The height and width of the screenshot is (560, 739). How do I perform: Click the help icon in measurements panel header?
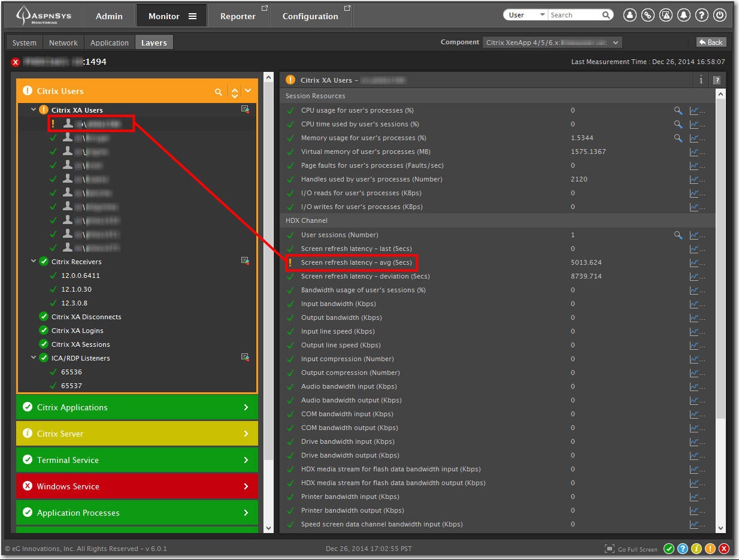click(x=716, y=80)
